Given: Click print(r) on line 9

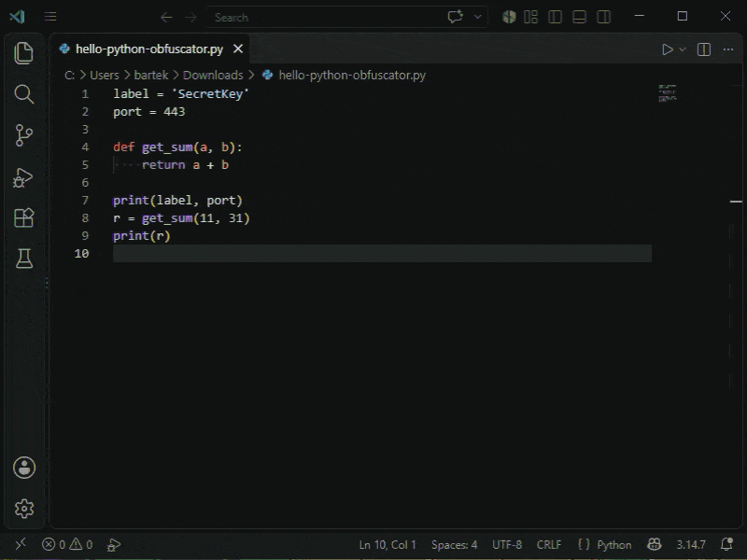Looking at the screenshot, I should 142,236.
